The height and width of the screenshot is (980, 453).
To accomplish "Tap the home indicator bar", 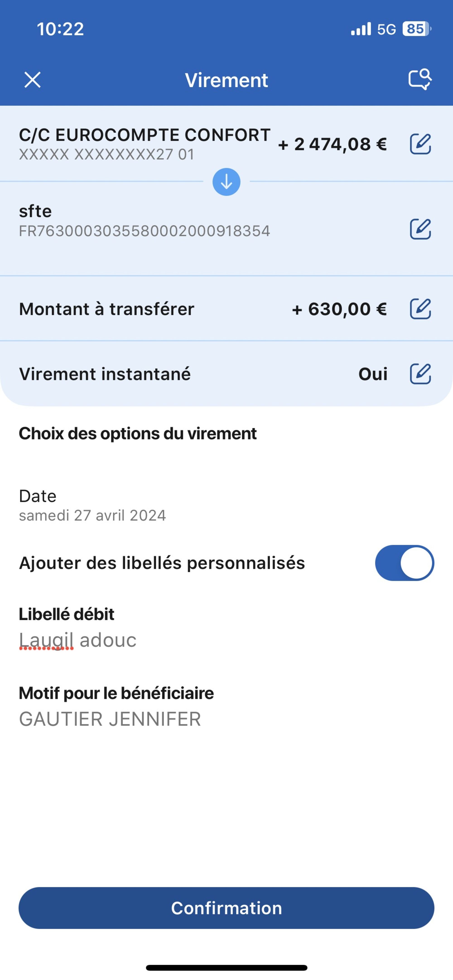I will 226,968.
